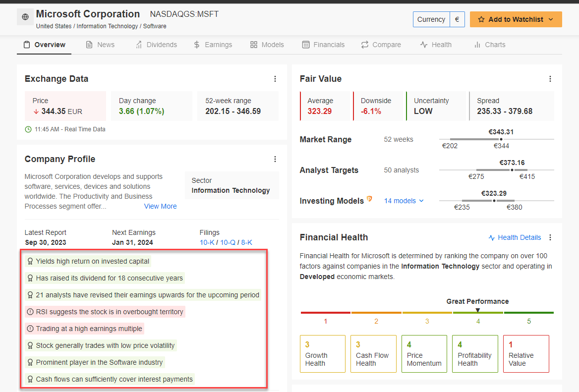Click the 'Sep 30, 2023' latest report date
The height and width of the screenshot is (392, 579).
point(46,242)
